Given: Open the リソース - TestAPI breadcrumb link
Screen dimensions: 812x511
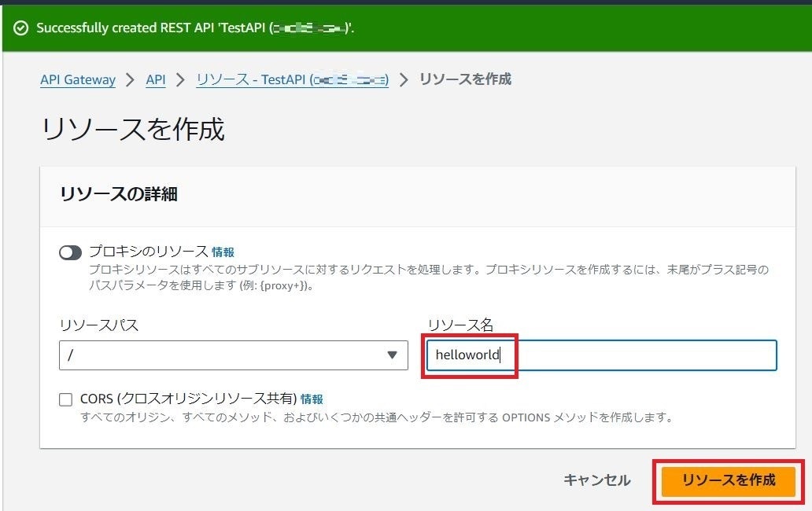Looking at the screenshot, I should pyautogui.click(x=292, y=79).
